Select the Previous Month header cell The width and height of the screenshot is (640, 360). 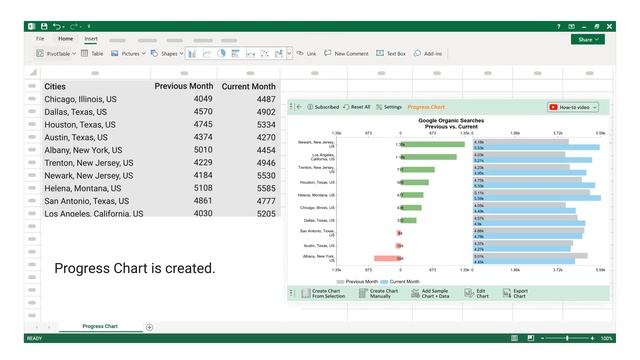point(184,87)
